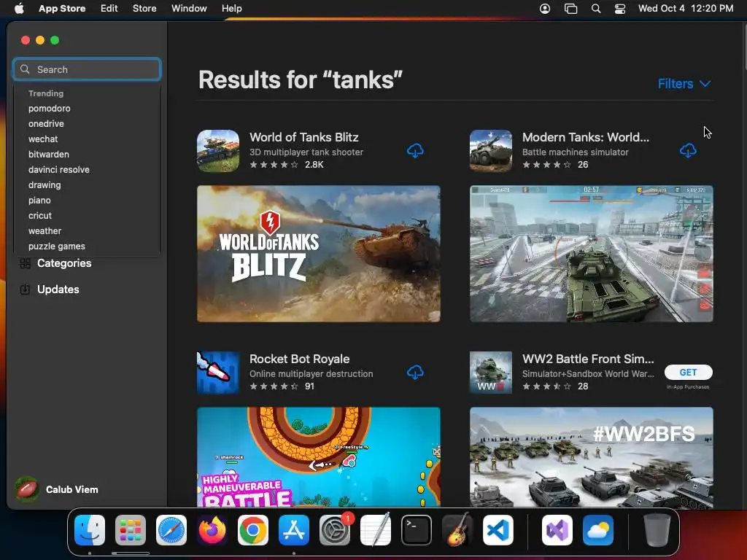
Task: Open Updates section in sidebar
Action: pos(58,289)
